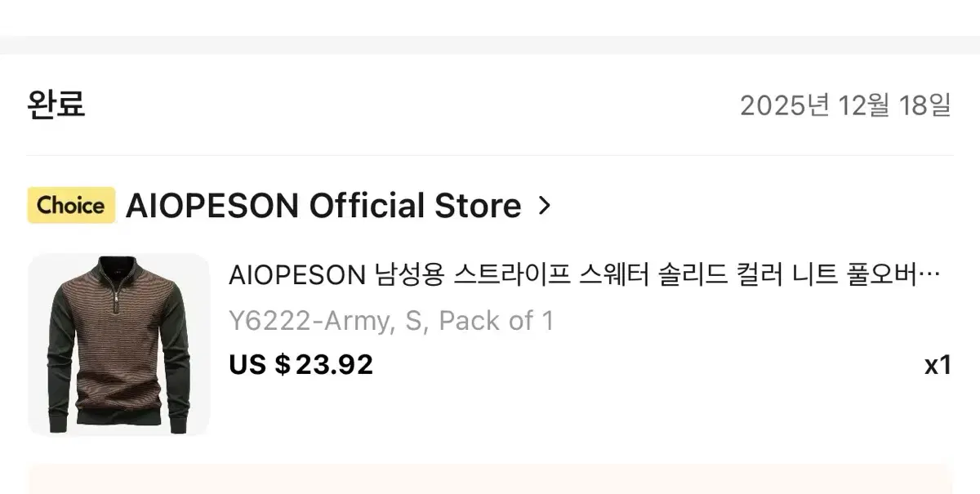980x494 pixels.
Task: Tap the beige notice banner at bottom
Action: 490,479
